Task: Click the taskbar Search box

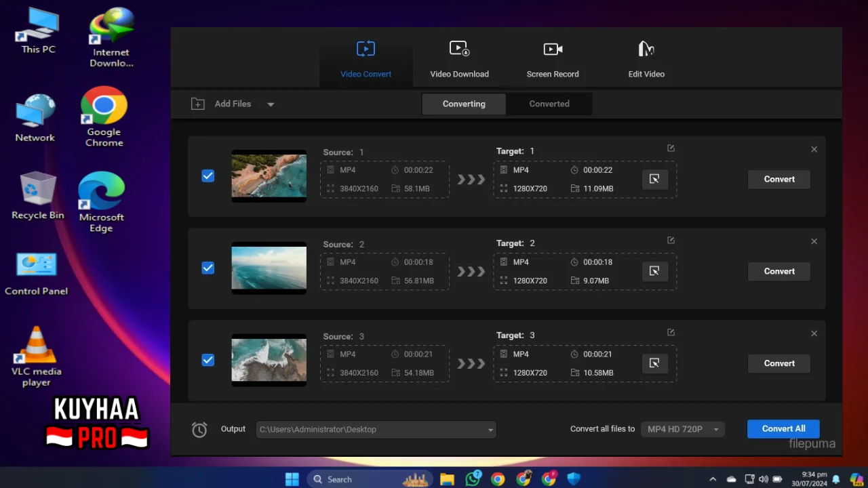Action: pos(371,479)
